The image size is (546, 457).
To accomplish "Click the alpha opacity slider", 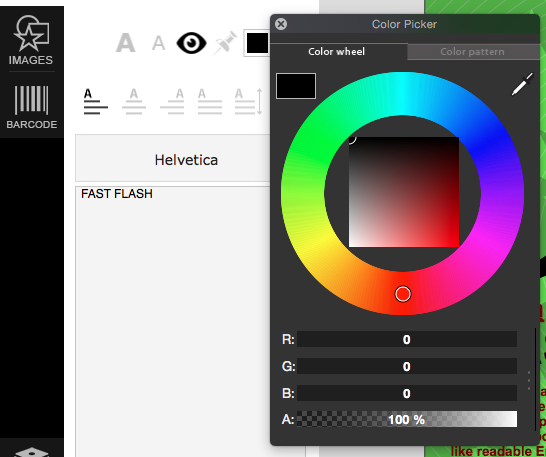I will tap(407, 419).
